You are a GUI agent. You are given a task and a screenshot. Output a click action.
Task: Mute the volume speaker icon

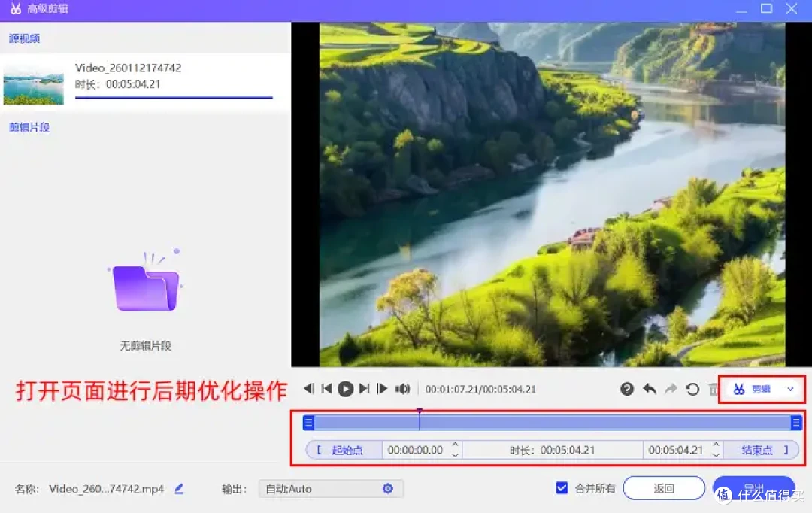point(402,389)
